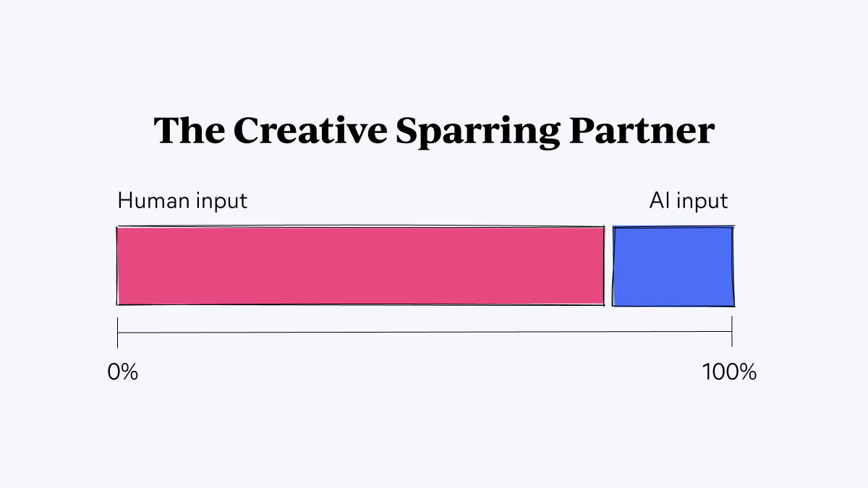Click the pink Human input bar

click(x=360, y=265)
